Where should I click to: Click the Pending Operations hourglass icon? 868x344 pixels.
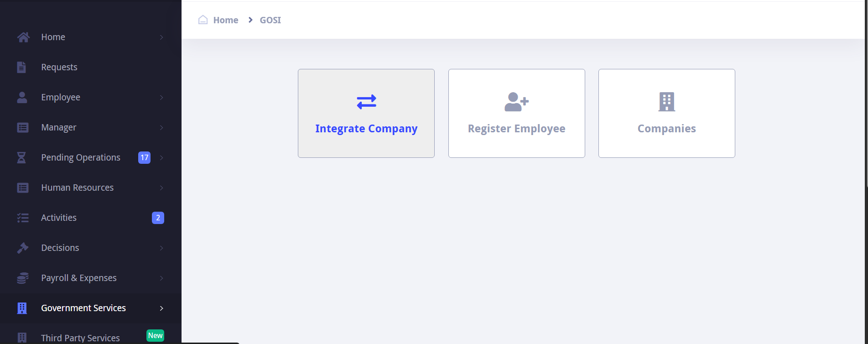21,157
